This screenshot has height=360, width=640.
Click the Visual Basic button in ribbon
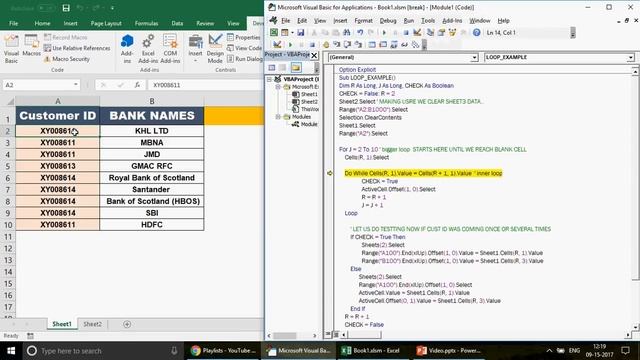point(11,49)
